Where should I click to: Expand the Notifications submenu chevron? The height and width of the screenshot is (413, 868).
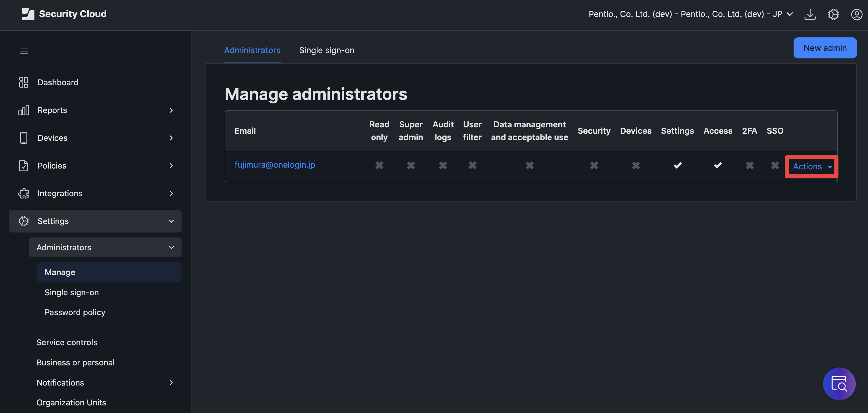171,383
